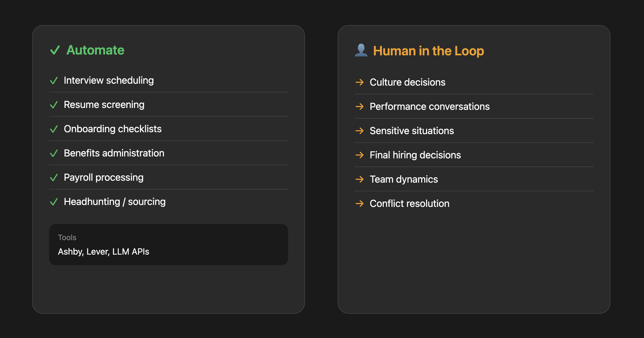Image resolution: width=644 pixels, height=338 pixels.
Task: Select the checkmark next to Interview scheduling
Action: [x=54, y=80]
